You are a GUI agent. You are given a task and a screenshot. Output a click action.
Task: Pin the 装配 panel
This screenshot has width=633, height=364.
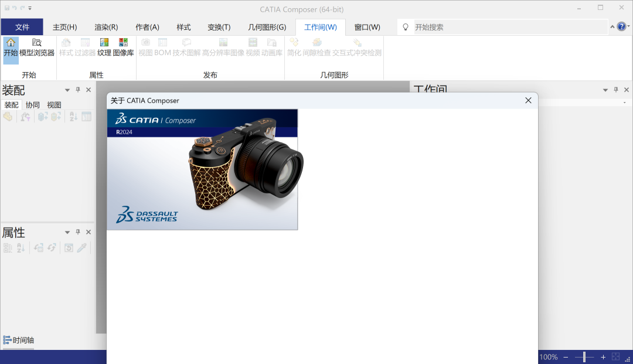78,90
